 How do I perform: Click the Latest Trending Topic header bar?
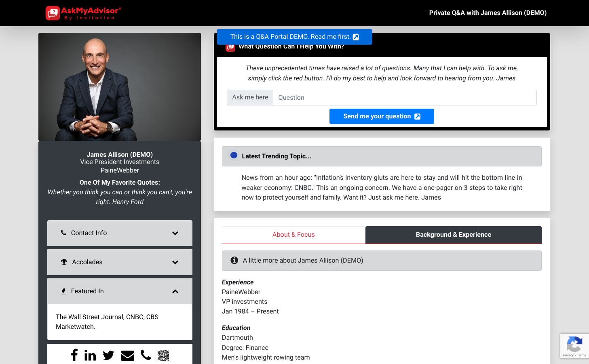coord(382,156)
